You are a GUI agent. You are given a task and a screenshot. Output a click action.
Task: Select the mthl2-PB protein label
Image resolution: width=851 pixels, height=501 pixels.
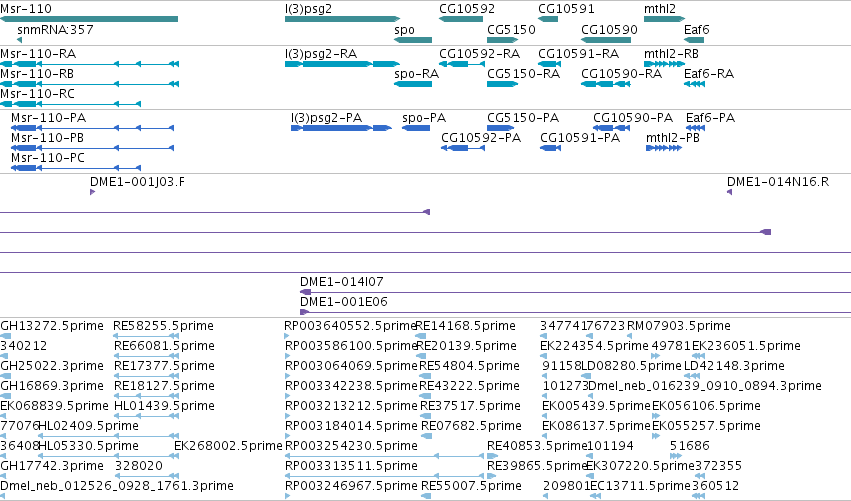click(x=672, y=138)
